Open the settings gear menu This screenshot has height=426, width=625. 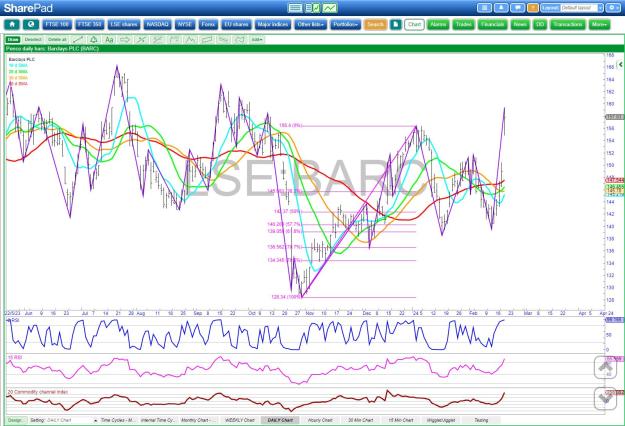click(613, 8)
